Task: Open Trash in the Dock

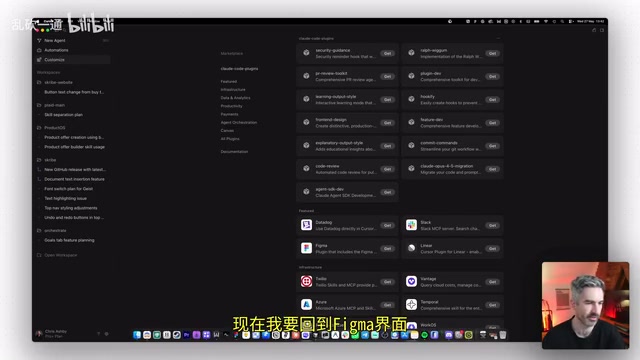Action: coord(503,335)
